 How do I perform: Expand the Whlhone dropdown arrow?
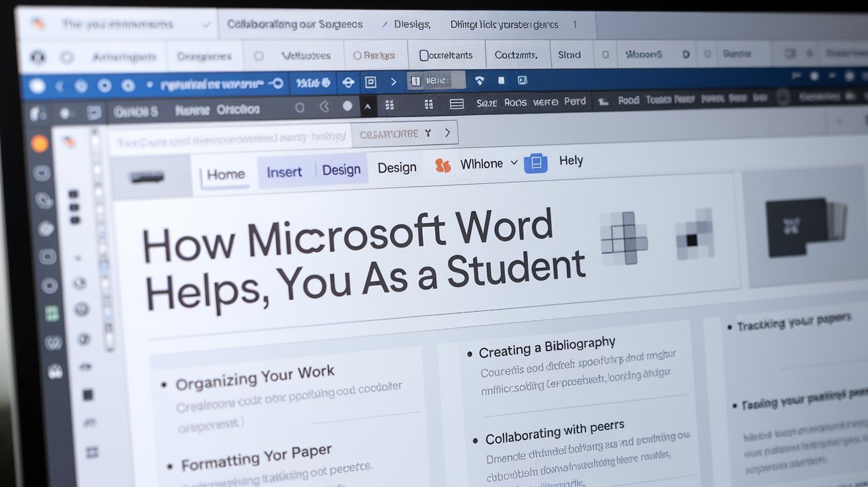click(514, 163)
